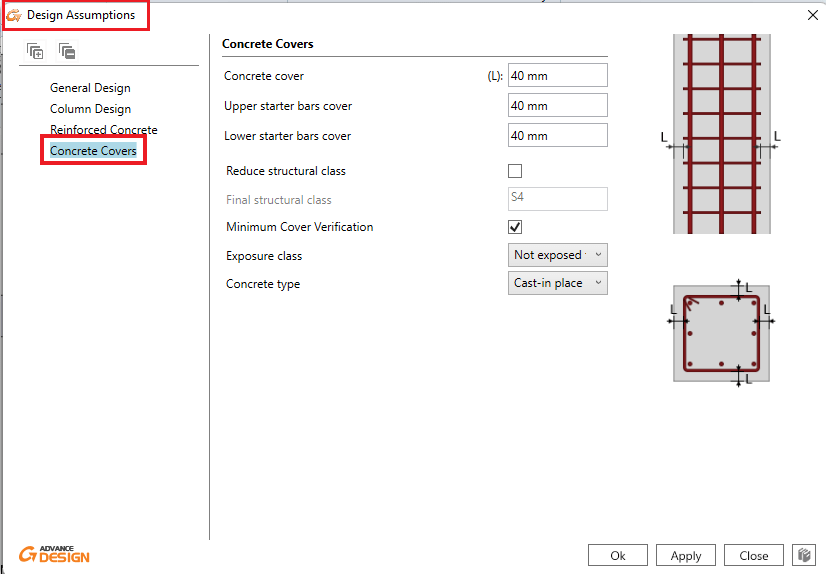The height and width of the screenshot is (574, 826).
Task: Click the Apply button
Action: click(685, 556)
